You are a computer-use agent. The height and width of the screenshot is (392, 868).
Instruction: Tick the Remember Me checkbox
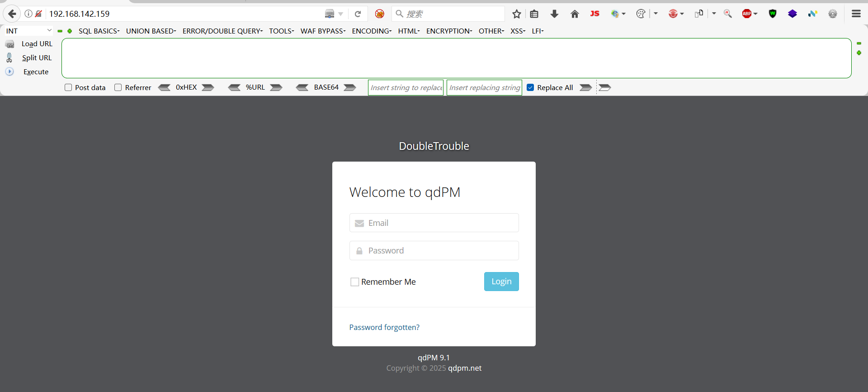[x=355, y=282]
